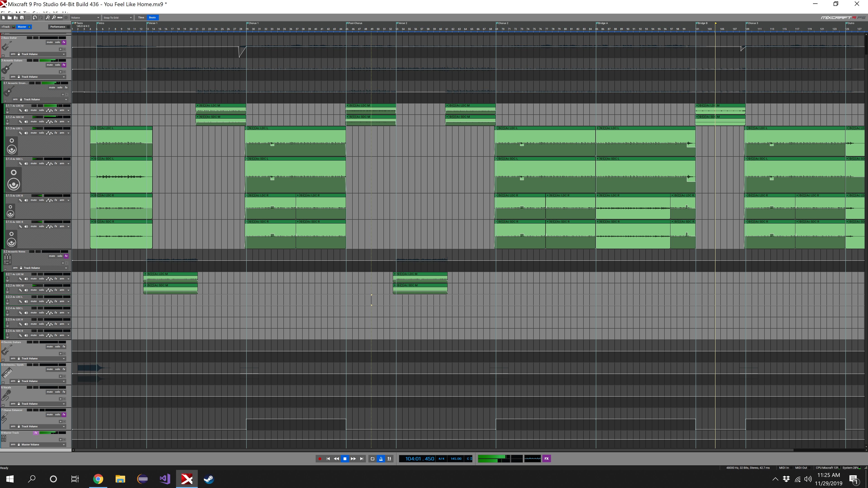868x488 pixels.
Task: Collapse the Acoustic Guitars track group
Action: tap(3, 79)
